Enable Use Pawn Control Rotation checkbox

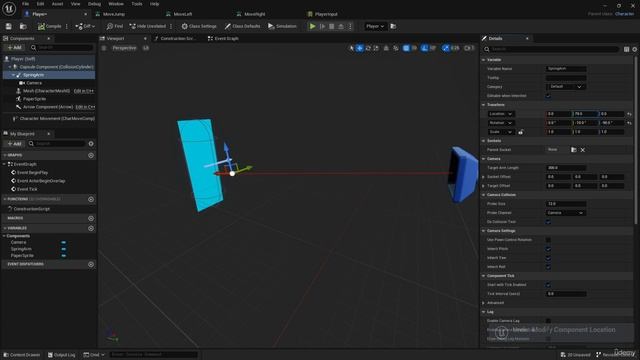point(548,240)
